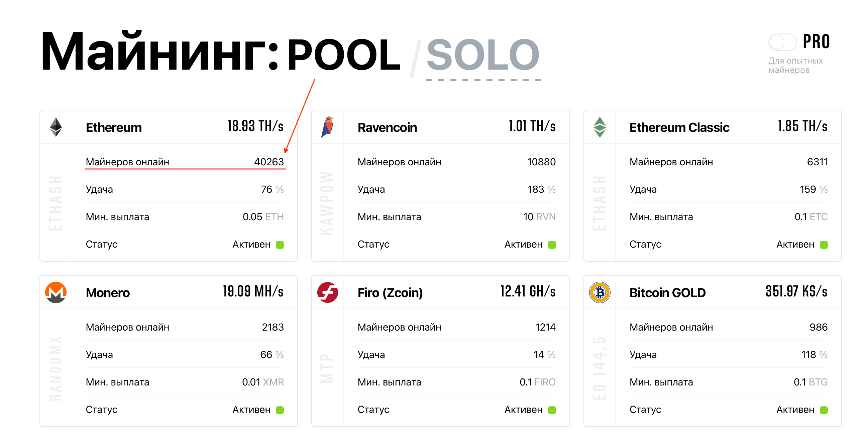Click the Firo red logo icon
Viewport: 868px width, 435px height.
(x=328, y=292)
